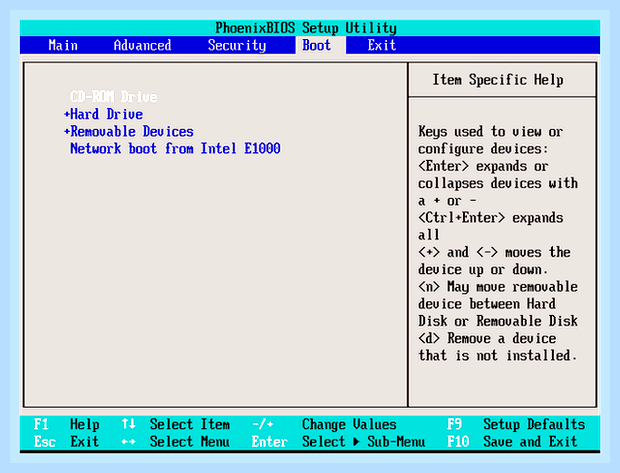Image resolution: width=620 pixels, height=473 pixels.
Task: Click the '<Ctrl+Enter> expands' help line
Action: pos(491,218)
